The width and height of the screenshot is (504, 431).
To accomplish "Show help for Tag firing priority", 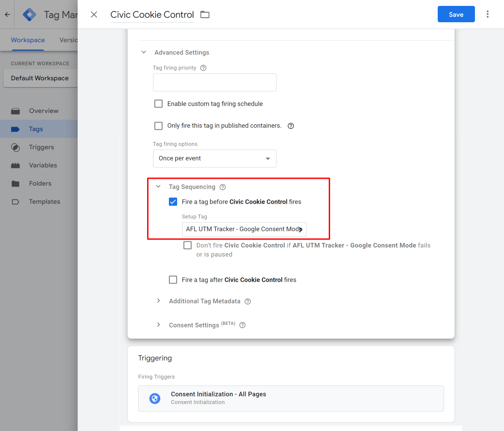I will click(x=203, y=68).
